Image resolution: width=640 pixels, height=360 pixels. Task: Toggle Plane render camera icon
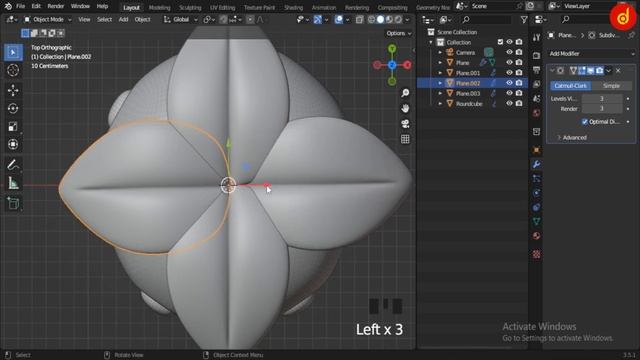coord(519,62)
